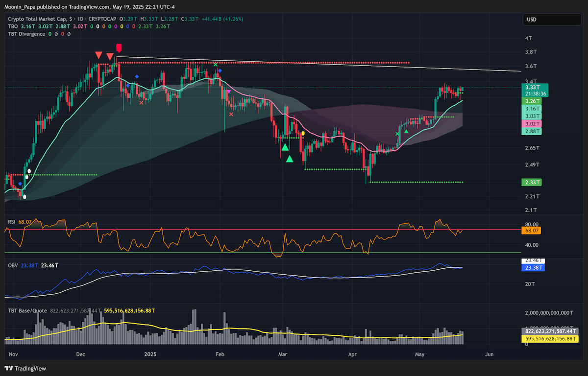The width and height of the screenshot is (588, 376).
Task: Select the white dot marker at November low
Action: (24, 197)
